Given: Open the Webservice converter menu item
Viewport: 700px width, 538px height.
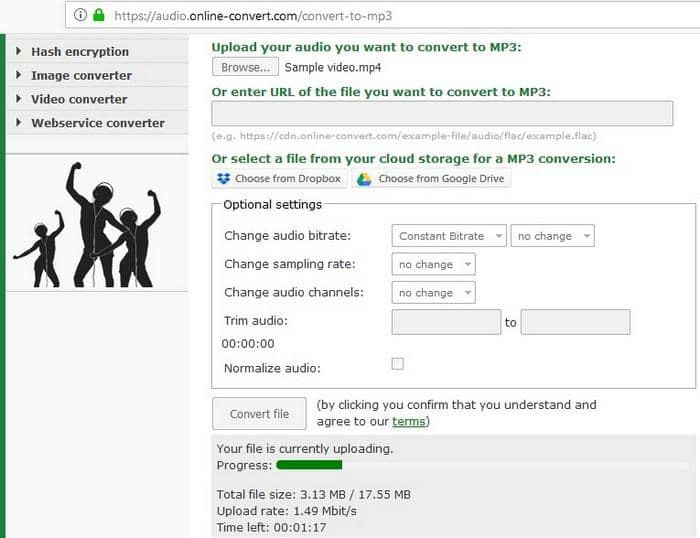Looking at the screenshot, I should [97, 123].
